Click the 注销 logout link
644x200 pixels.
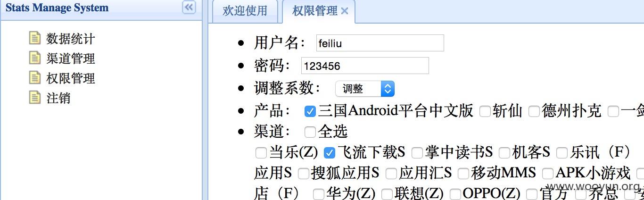(58, 98)
